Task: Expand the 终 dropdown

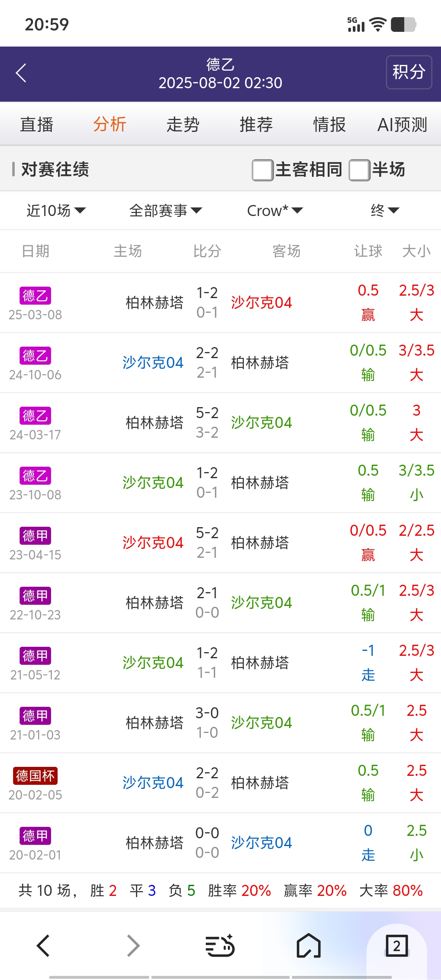Action: coord(384,211)
